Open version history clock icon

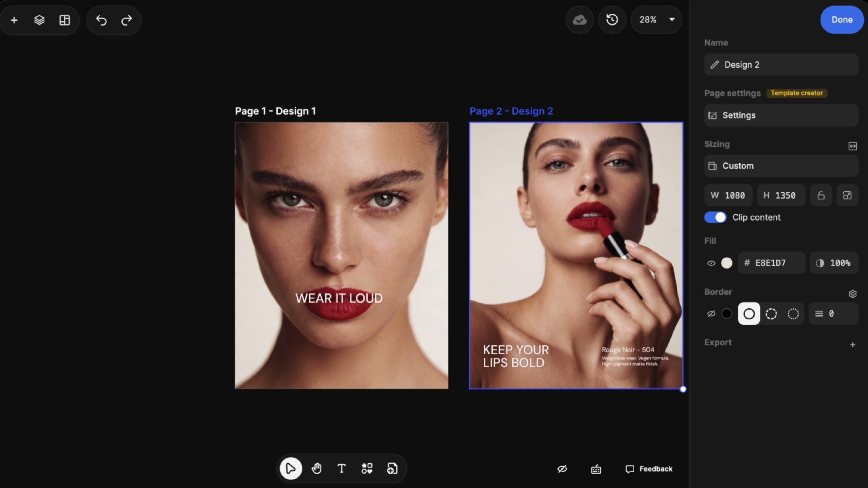coord(612,20)
